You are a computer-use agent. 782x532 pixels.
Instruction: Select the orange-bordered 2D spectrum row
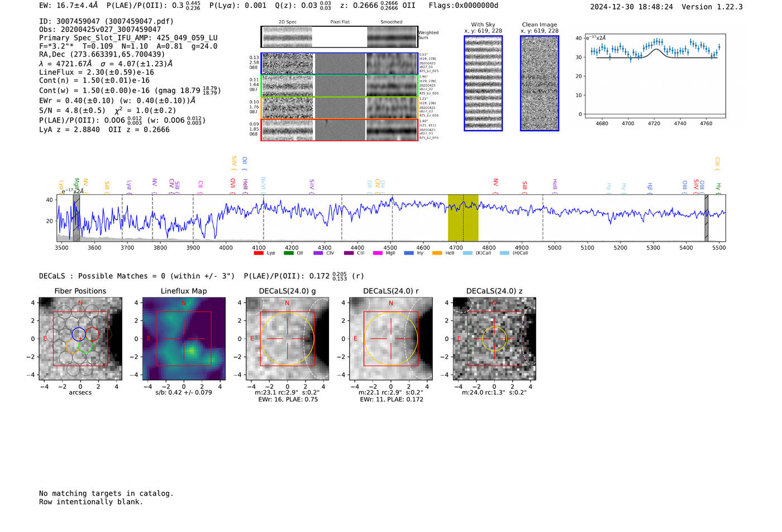point(339,108)
